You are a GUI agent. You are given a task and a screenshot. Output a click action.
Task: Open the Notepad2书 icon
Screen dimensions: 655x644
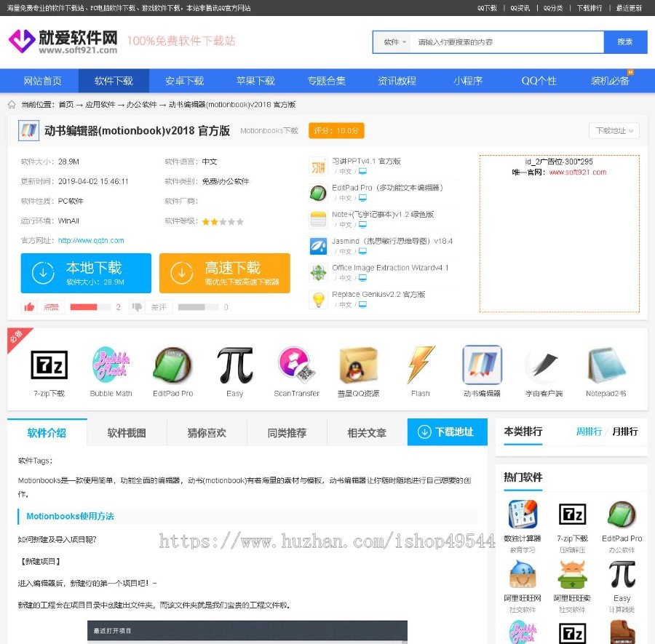pyautogui.click(x=606, y=365)
